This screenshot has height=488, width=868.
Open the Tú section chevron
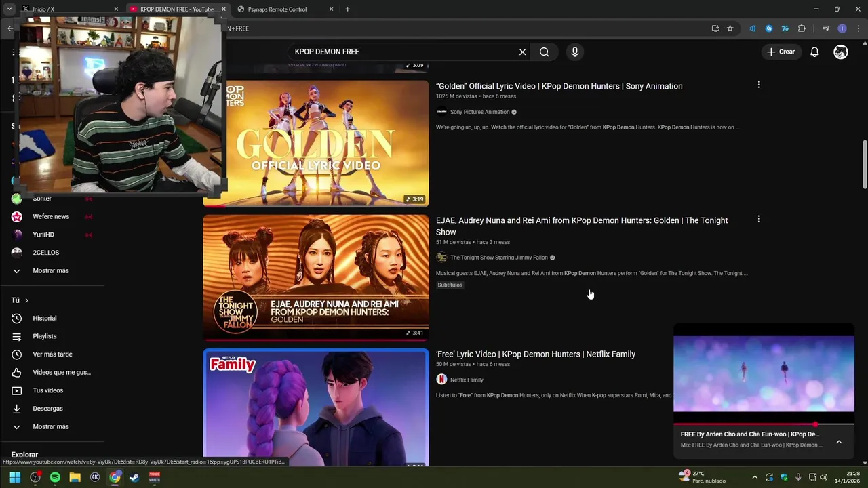(x=26, y=300)
